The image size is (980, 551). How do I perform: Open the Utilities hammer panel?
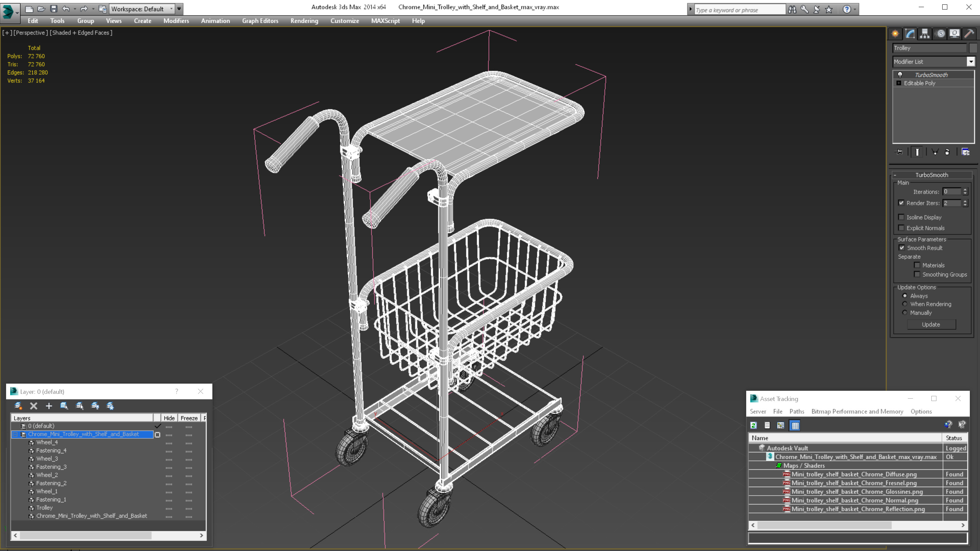[x=969, y=33]
